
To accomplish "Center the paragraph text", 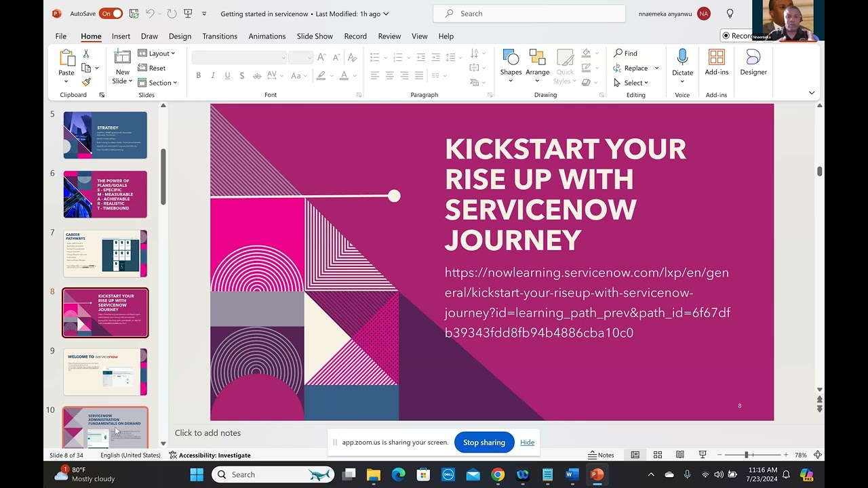I will coord(390,75).
